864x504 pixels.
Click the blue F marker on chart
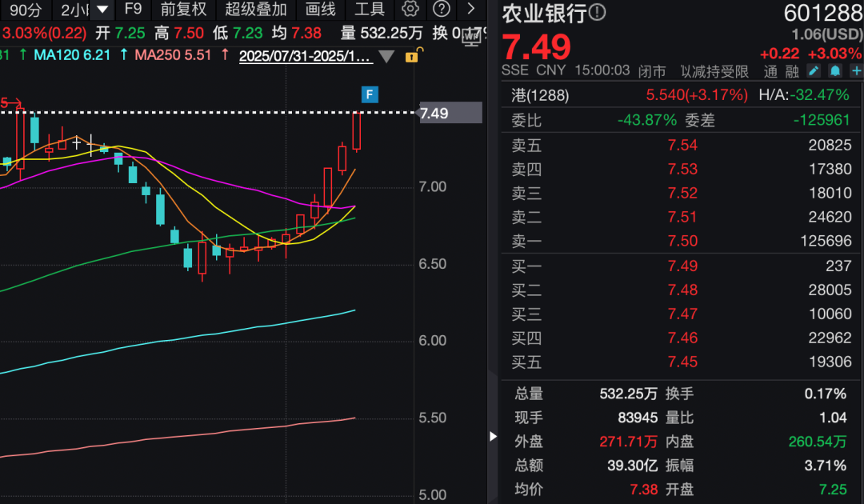coord(370,94)
